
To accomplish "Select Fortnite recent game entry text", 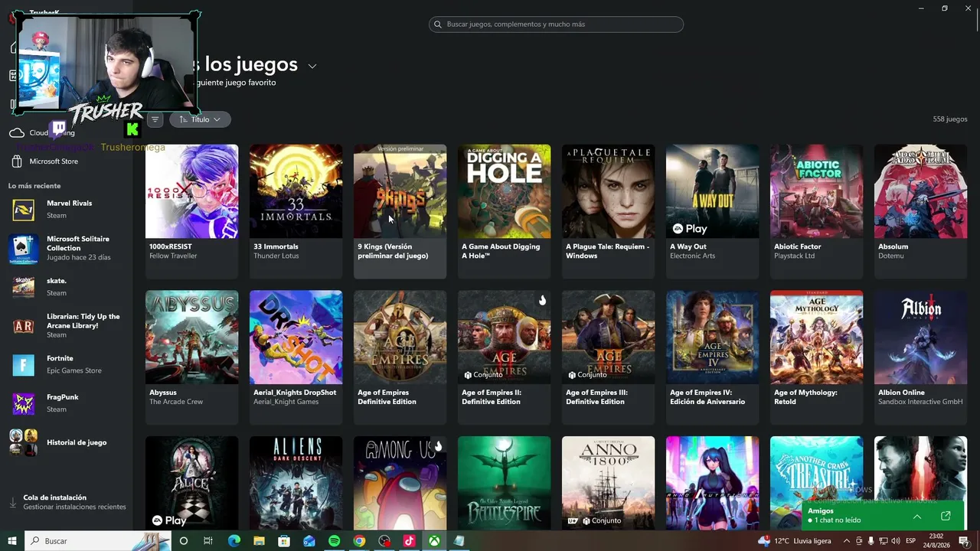I will (x=73, y=364).
